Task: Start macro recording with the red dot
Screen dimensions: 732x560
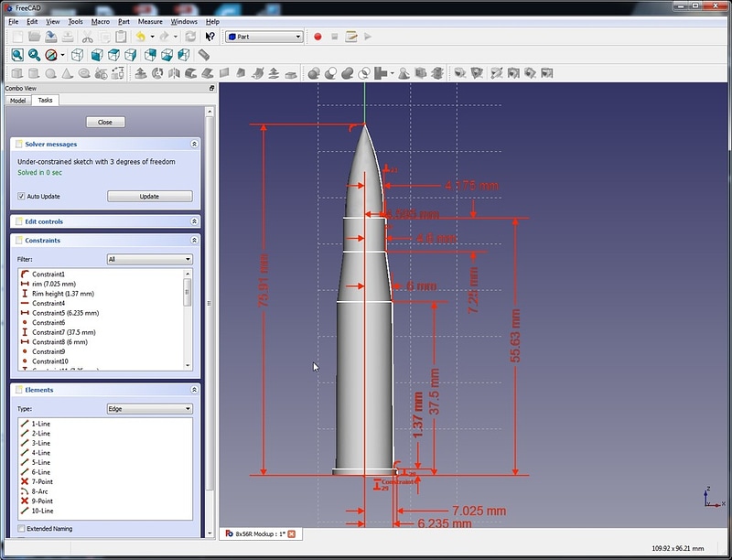Action: [x=318, y=37]
